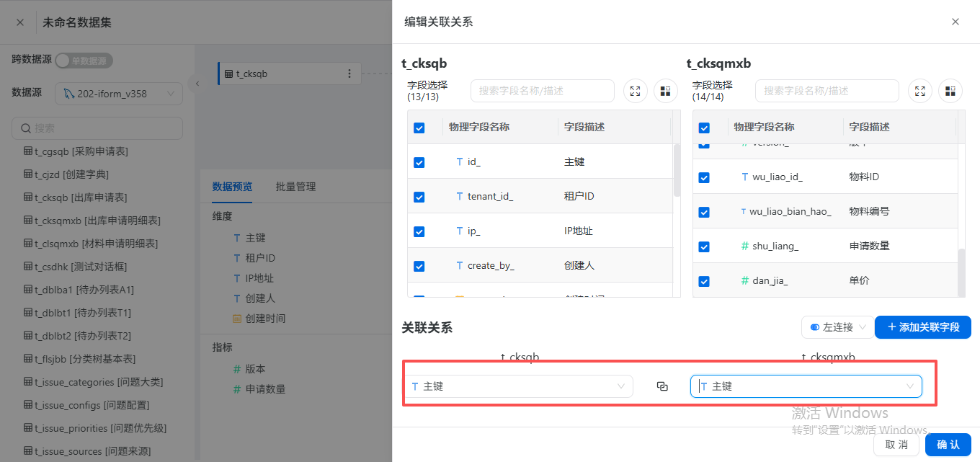This screenshot has width=980, height=462.
Task: Uncheck the dan_jia_ field checkbox
Action: tap(704, 281)
